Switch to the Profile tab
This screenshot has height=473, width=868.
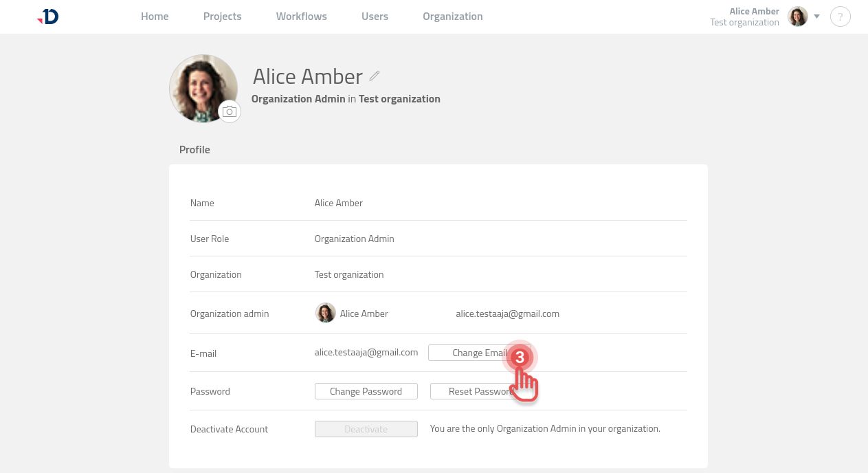click(x=194, y=149)
